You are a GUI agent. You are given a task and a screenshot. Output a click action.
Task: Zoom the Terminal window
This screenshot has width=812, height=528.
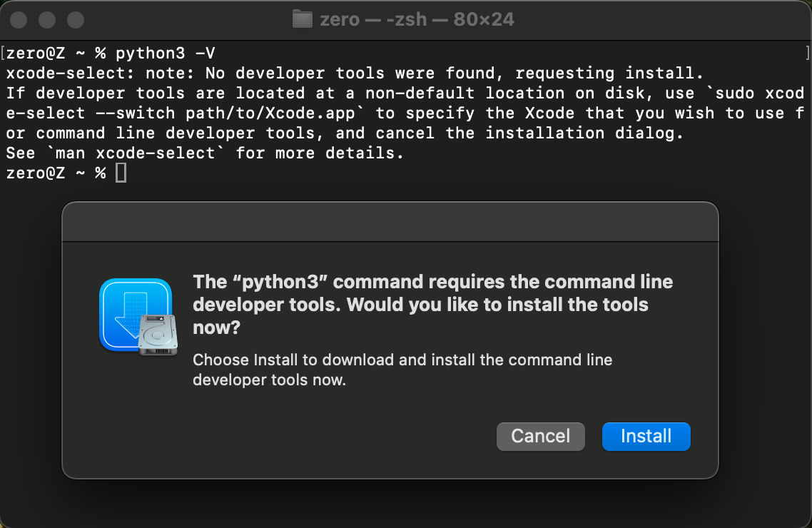76,20
